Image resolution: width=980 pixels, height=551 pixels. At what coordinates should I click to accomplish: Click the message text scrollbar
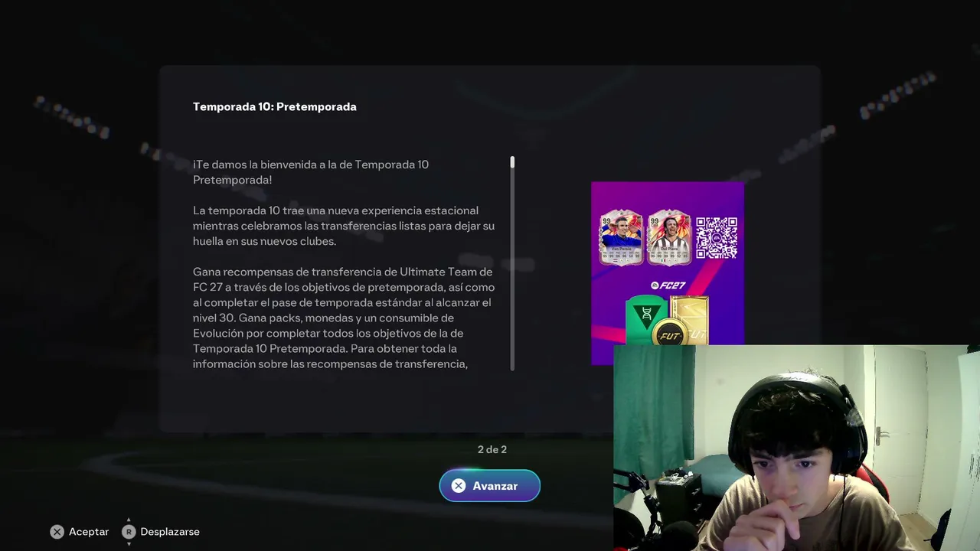(512, 264)
